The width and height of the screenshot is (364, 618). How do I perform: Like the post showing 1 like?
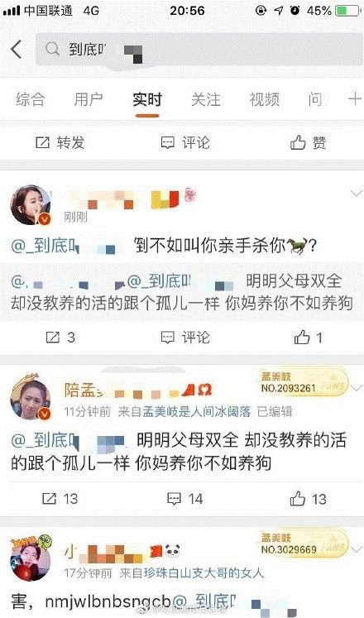click(x=309, y=338)
